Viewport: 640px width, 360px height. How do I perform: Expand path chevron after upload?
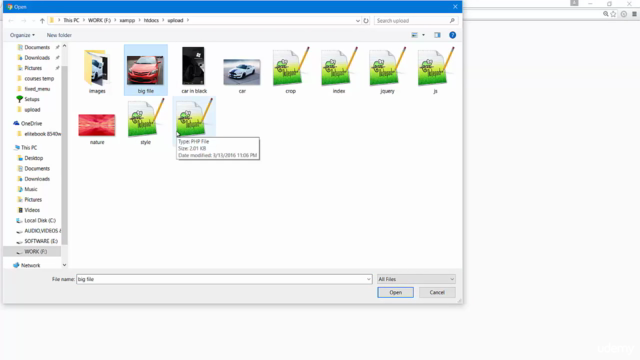coord(188,20)
